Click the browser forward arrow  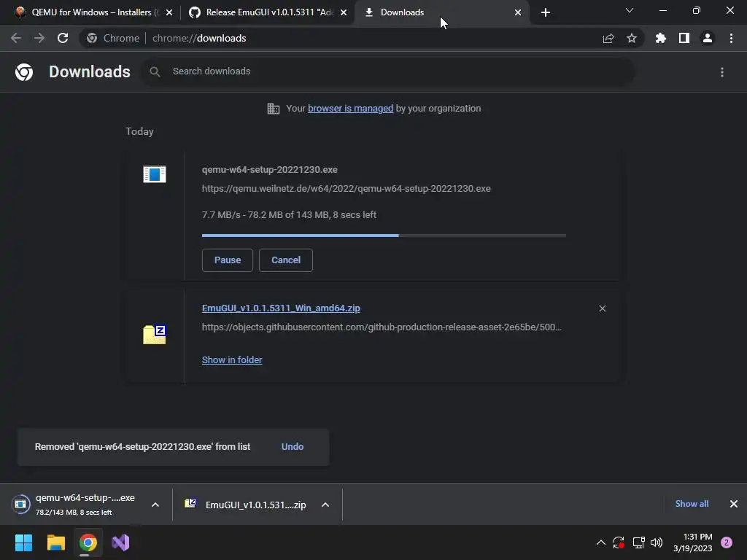[x=39, y=38]
